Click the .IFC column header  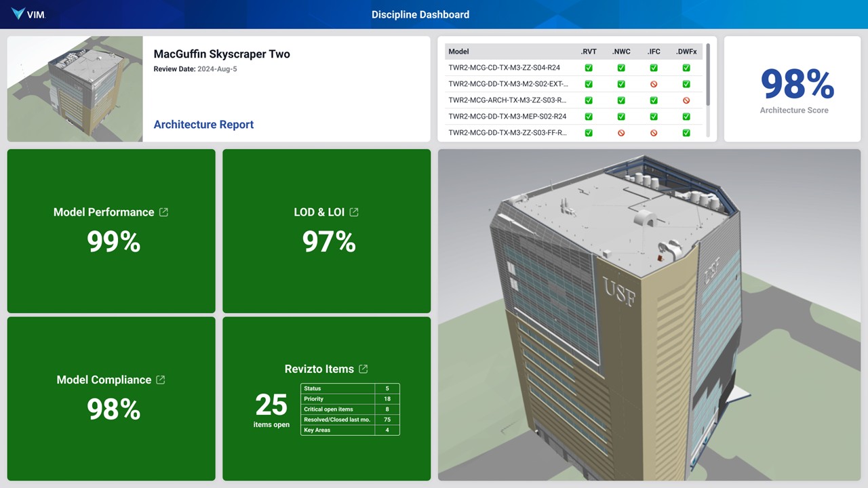point(654,52)
